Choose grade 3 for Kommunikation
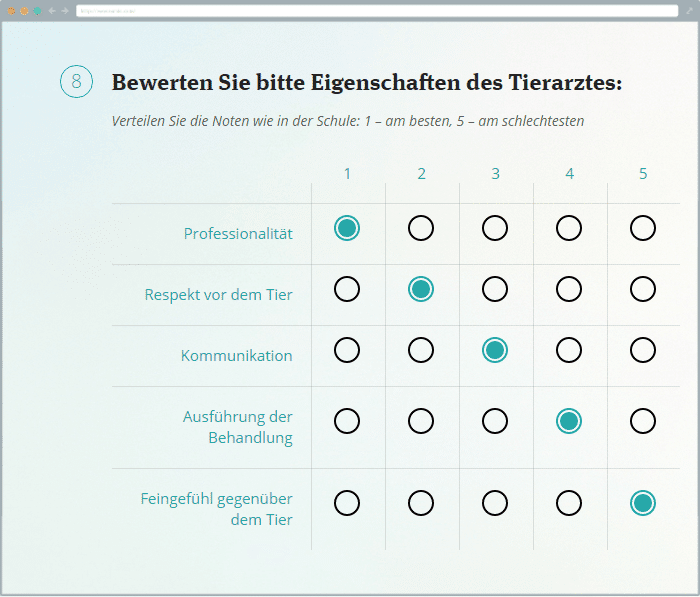 pyautogui.click(x=495, y=350)
